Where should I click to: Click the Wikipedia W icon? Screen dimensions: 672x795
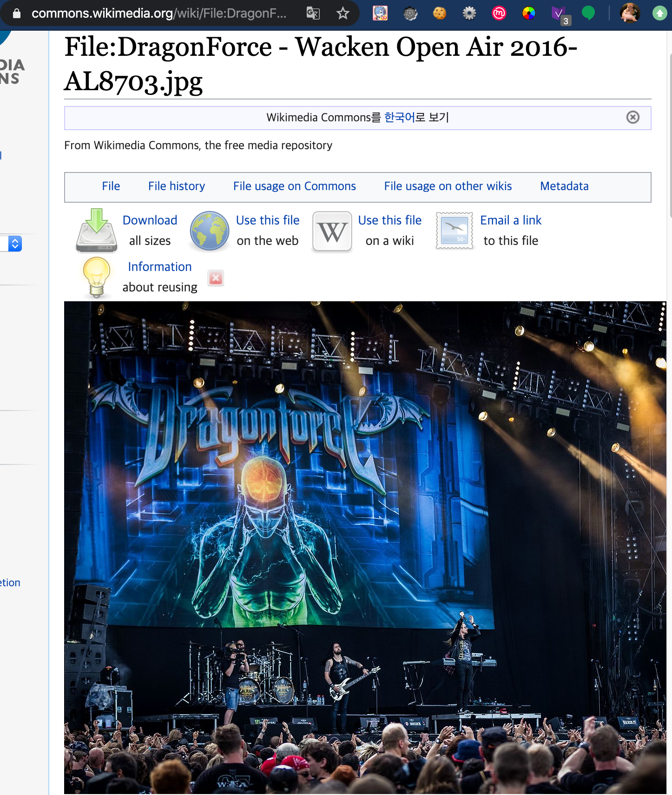332,231
